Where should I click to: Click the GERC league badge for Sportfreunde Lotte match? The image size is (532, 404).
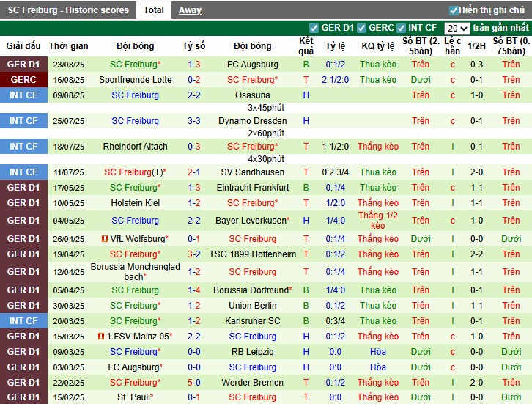[x=23, y=80]
